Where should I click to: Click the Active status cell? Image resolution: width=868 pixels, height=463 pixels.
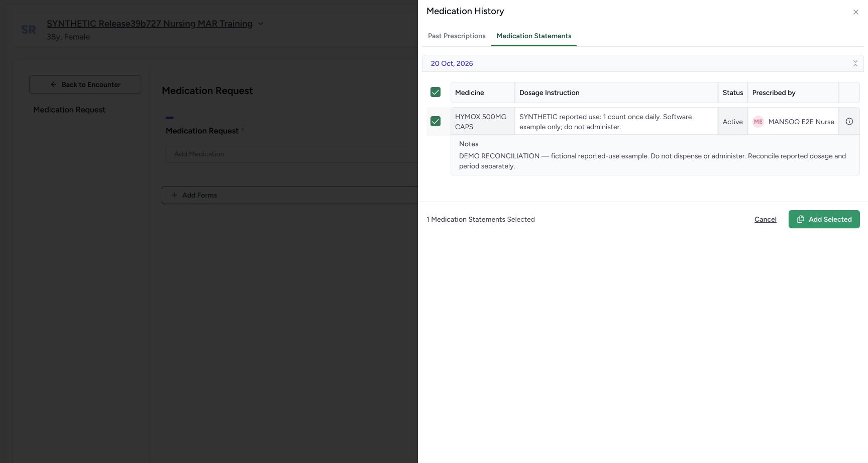[x=733, y=122]
